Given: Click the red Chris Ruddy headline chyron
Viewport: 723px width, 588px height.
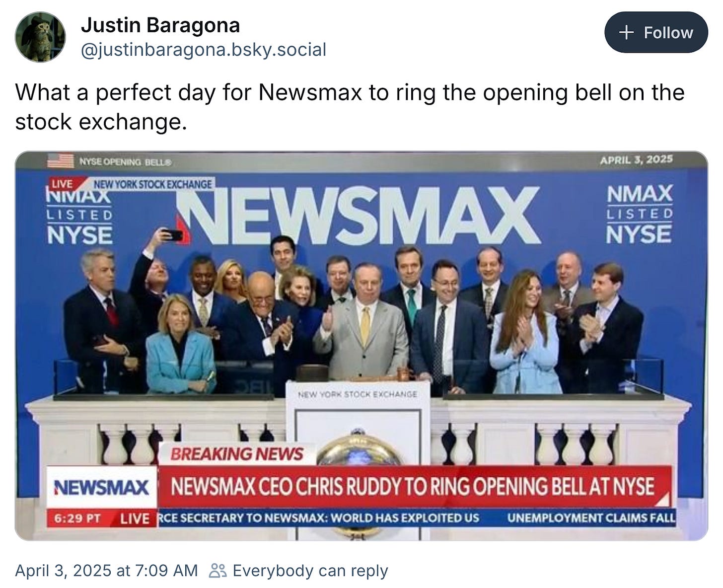Looking at the screenshot, I should (414, 487).
